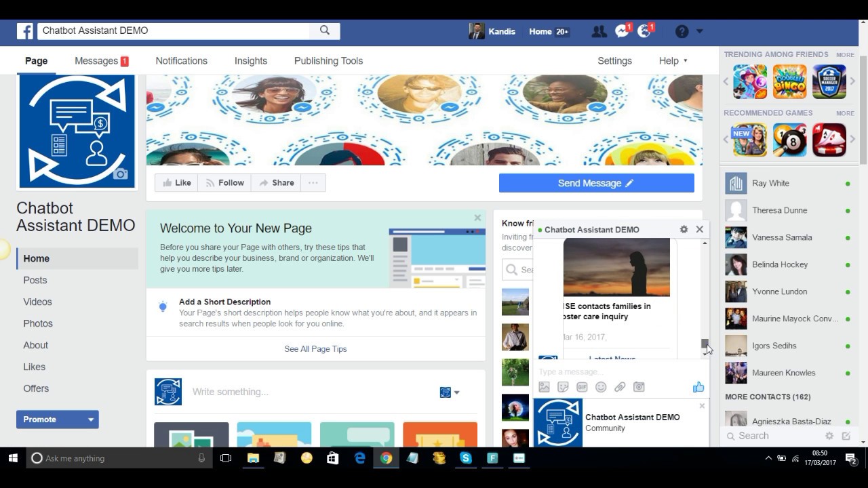Click the Follow button
Viewport: 868px width, 488px height.
point(224,183)
